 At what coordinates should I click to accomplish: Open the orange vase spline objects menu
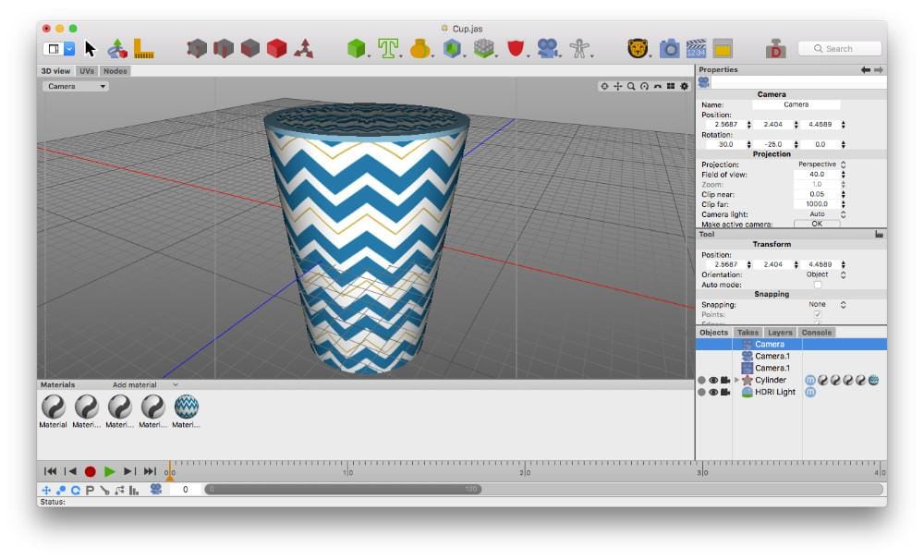(x=419, y=48)
